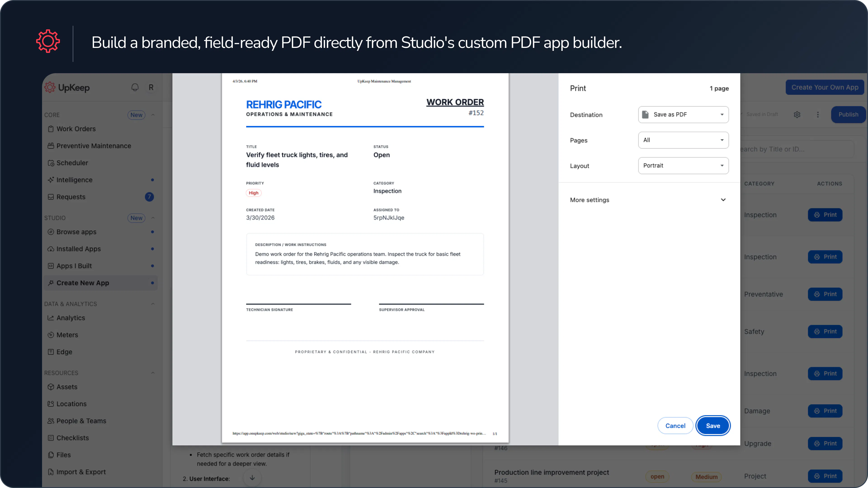
Task: Change the Layout dropdown from Portrait
Action: click(x=683, y=165)
